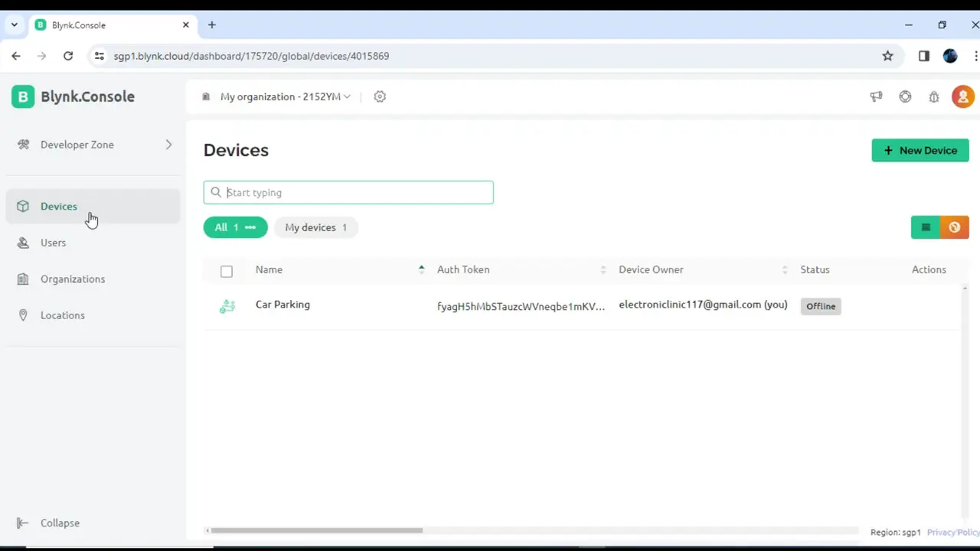
Task: Open organization settings gear icon
Action: pos(380,96)
